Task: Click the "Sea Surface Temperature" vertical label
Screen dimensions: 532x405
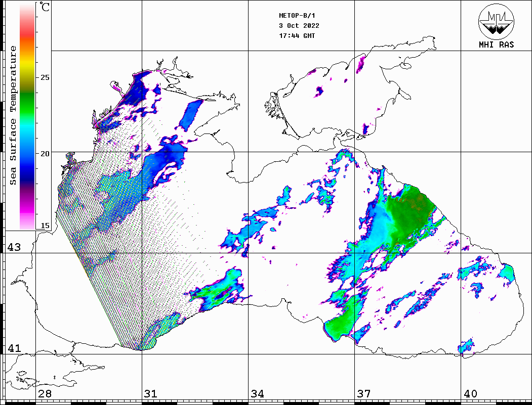Action: click(13, 115)
